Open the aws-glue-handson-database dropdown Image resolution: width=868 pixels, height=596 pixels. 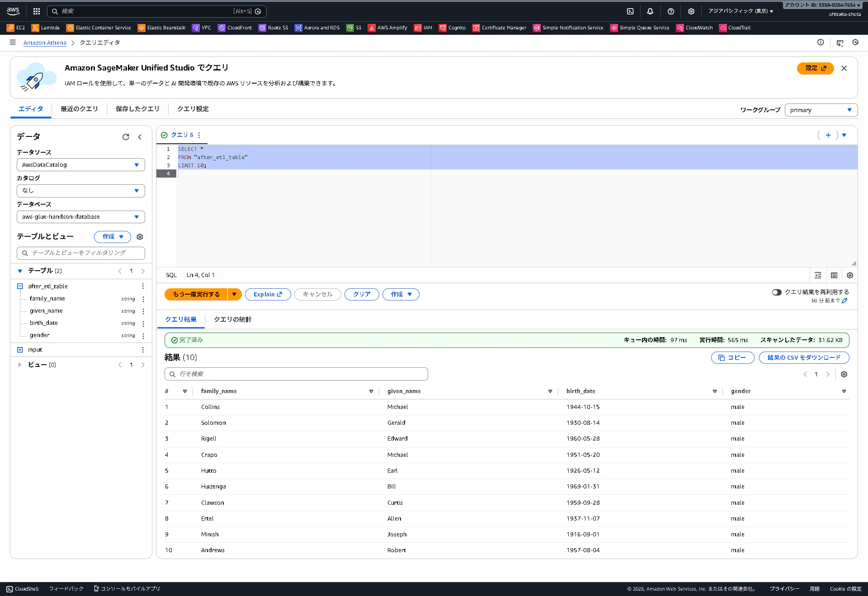[x=80, y=217]
